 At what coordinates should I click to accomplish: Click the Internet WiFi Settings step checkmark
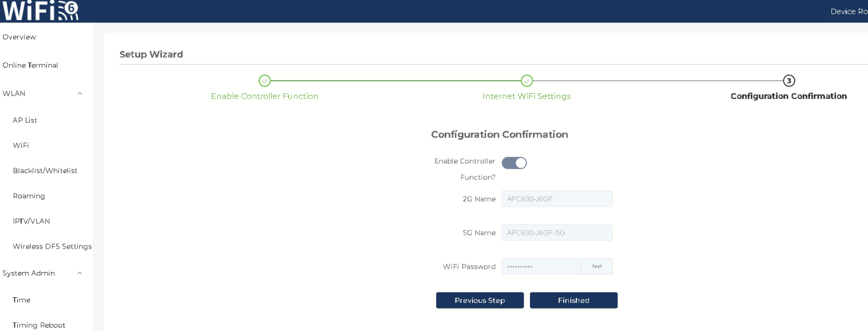(526, 81)
